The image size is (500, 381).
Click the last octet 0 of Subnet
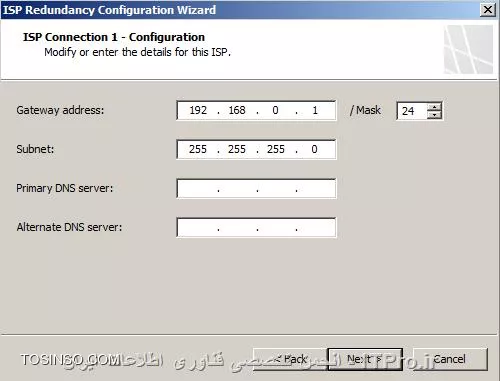pos(314,149)
